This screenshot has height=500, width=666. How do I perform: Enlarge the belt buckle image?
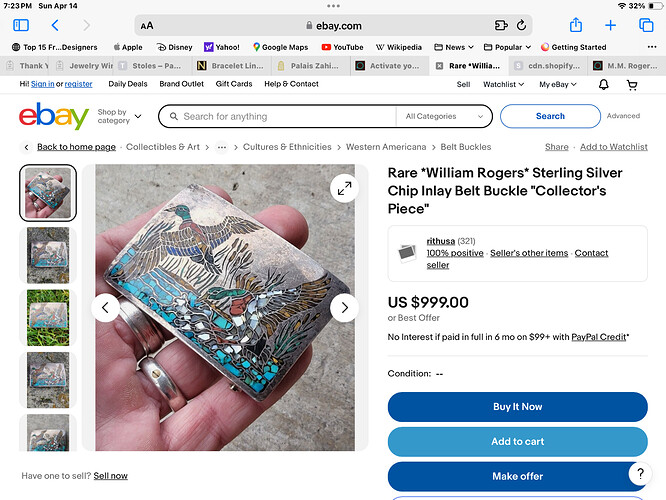[x=344, y=188]
